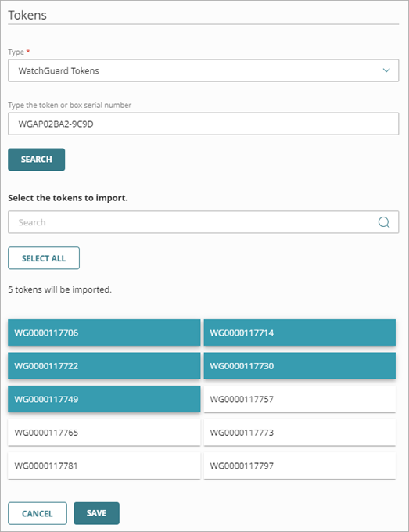Click the Tokens page title
This screenshot has width=409, height=532.
27,15
